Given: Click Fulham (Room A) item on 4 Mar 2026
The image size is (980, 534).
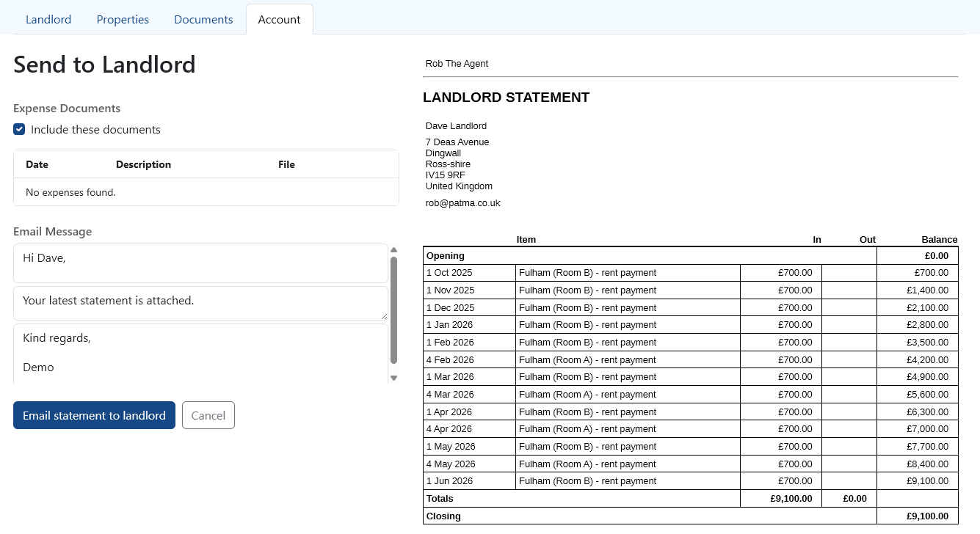Looking at the screenshot, I should click(x=587, y=395).
